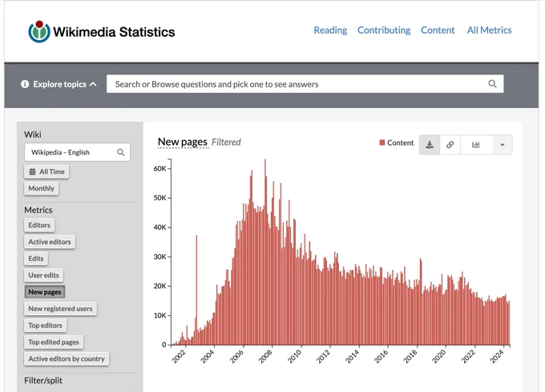
Task: Click the Wikipedia – English wiki field
Action: [x=77, y=152]
